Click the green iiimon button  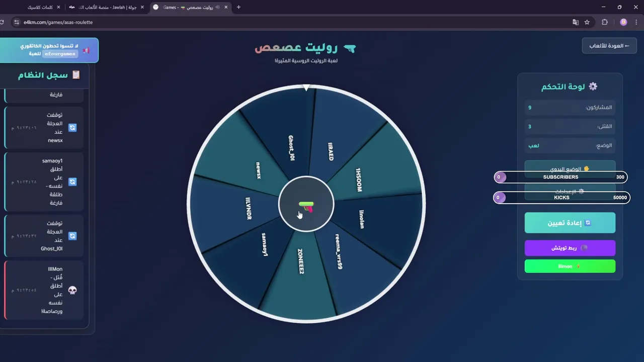[570, 266]
